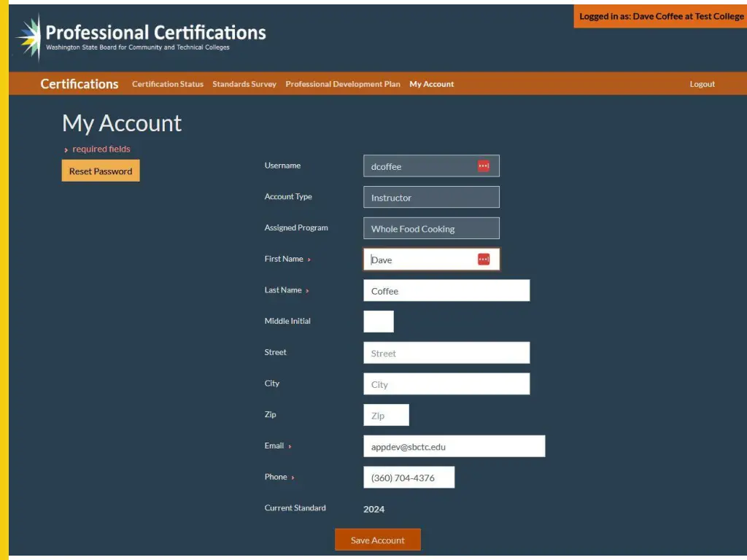The image size is (747, 560).
Task: Go to Certification Status page
Action: pyautogui.click(x=168, y=84)
